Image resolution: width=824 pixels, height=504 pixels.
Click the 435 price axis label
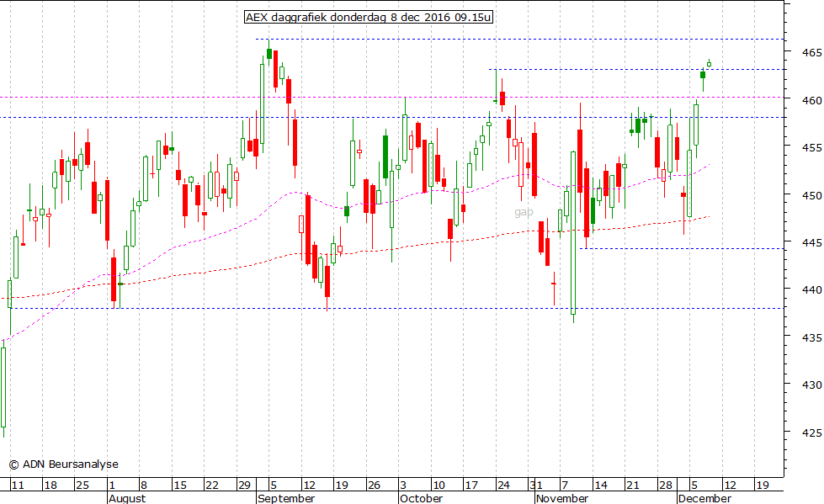[x=812, y=337]
